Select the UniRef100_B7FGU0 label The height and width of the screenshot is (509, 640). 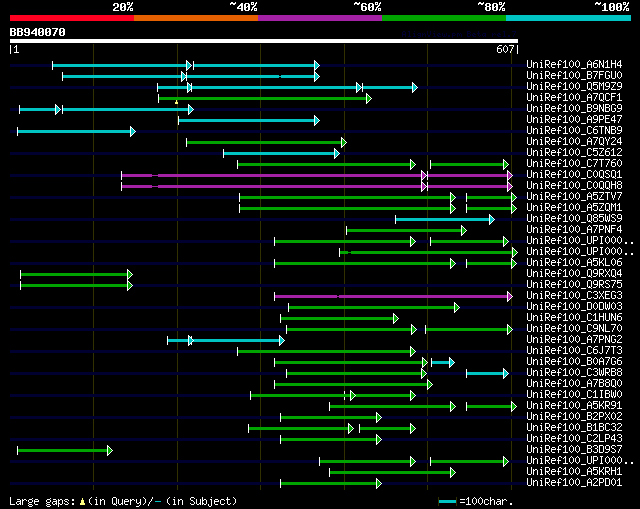pos(574,75)
